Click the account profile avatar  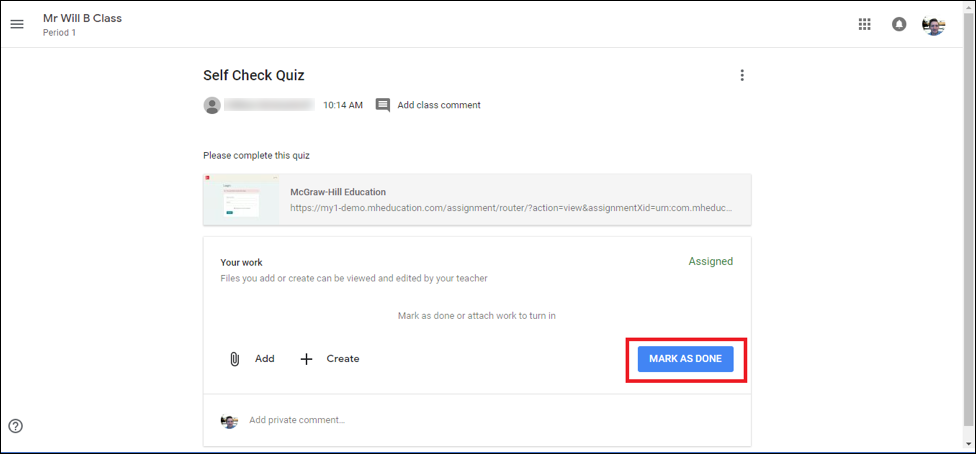tap(934, 25)
